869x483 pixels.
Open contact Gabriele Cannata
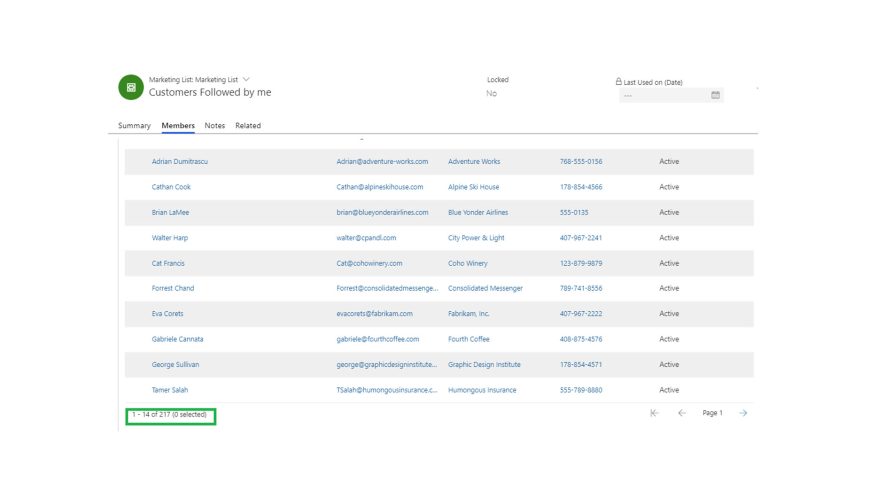tap(177, 340)
